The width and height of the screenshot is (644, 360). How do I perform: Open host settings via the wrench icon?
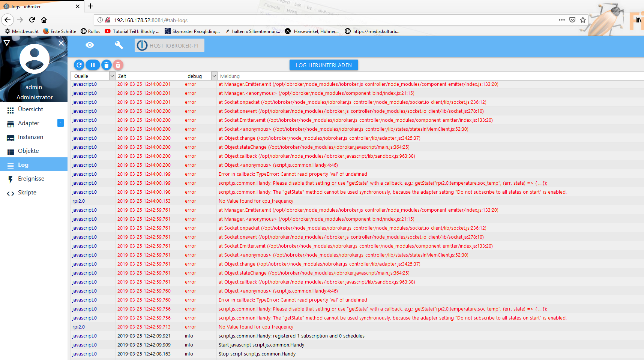(119, 45)
